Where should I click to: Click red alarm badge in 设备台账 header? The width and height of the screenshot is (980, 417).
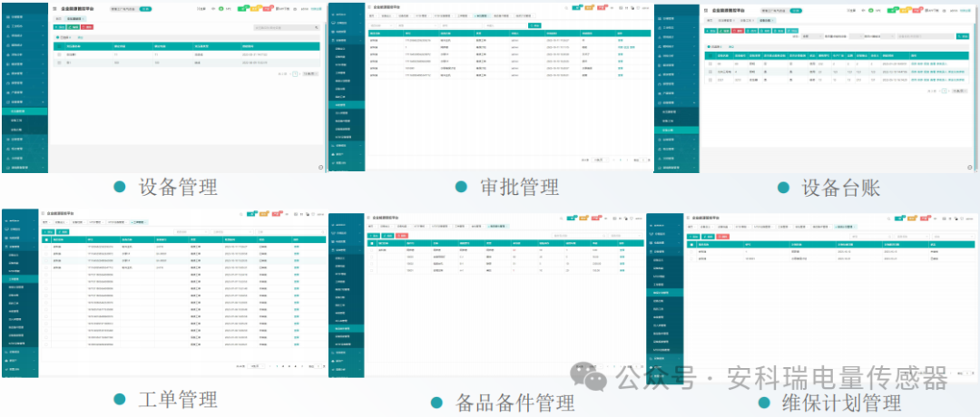[x=917, y=10]
